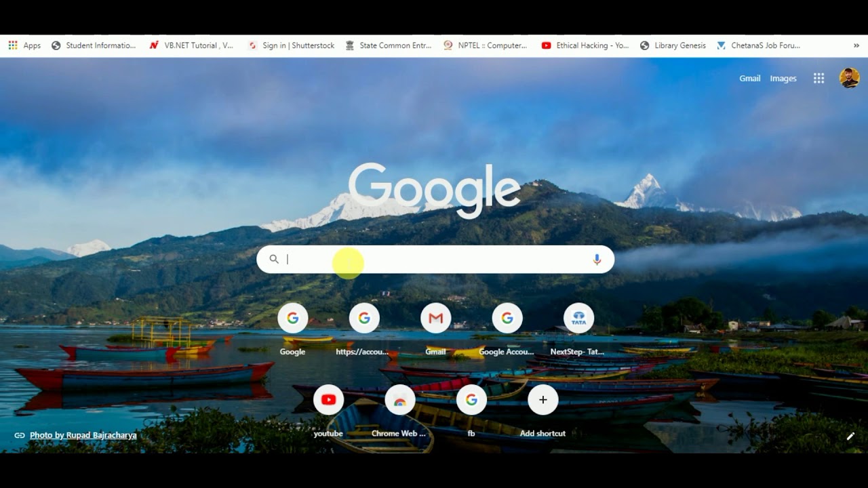
Task: Open the Chrome Web Store shortcut tile
Action: click(x=400, y=411)
